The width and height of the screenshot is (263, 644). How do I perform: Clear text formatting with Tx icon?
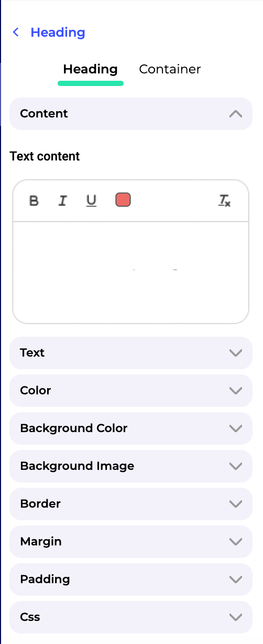(x=225, y=200)
